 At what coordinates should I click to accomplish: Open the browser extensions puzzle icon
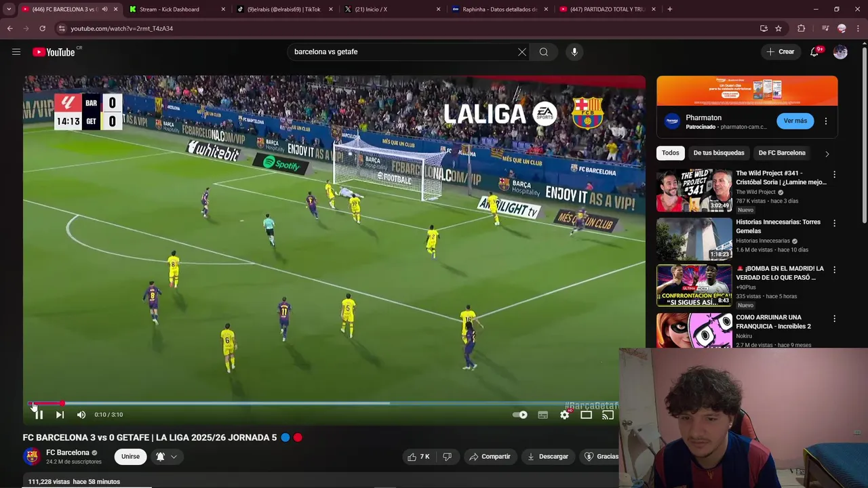(802, 28)
